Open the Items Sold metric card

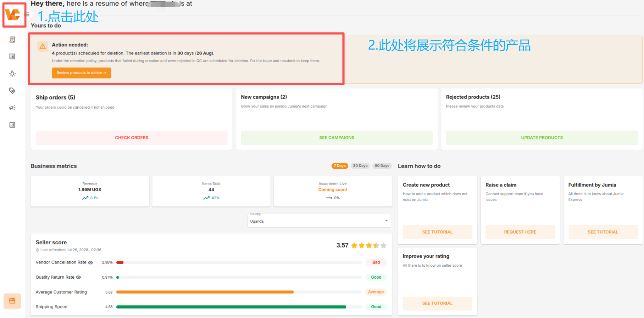(211, 191)
